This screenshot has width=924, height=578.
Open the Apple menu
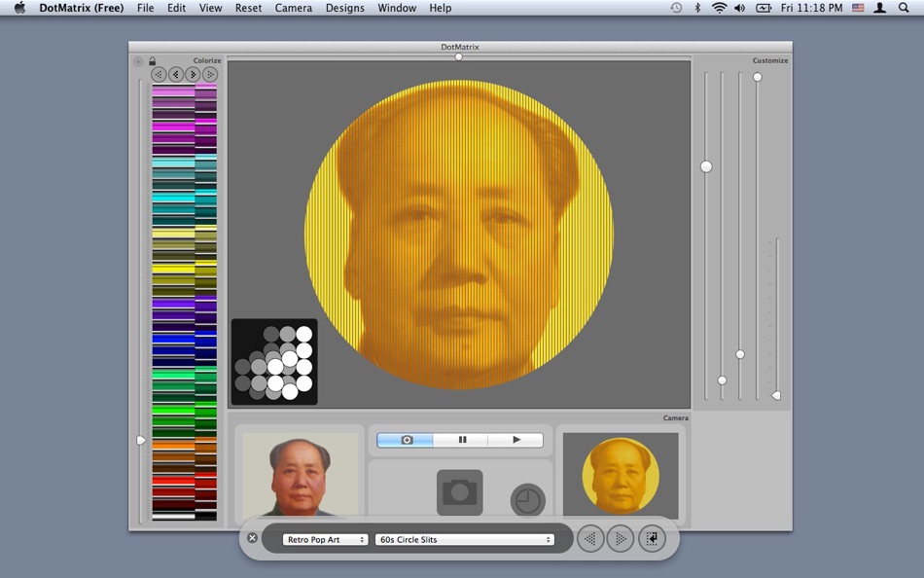19,8
